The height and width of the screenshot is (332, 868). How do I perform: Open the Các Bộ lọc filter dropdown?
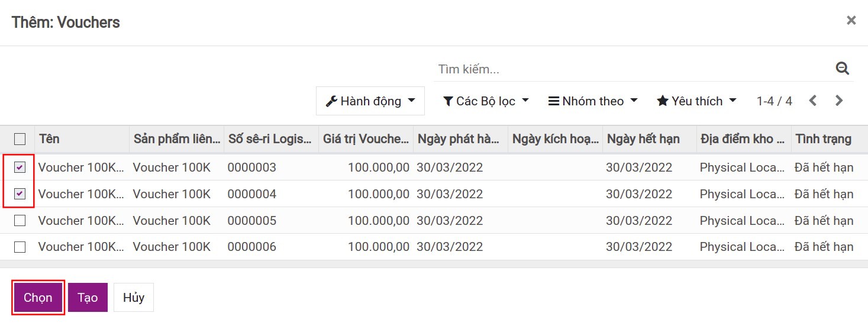pos(486,101)
